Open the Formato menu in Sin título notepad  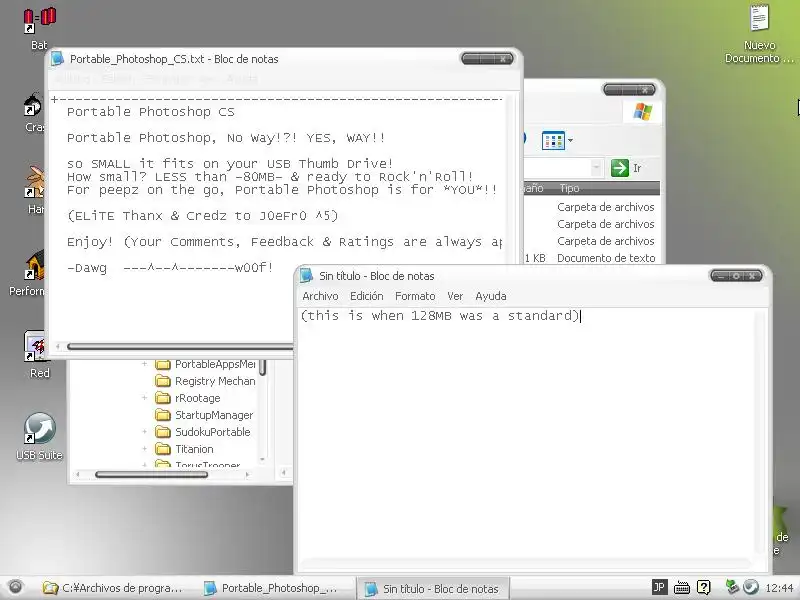(x=415, y=296)
